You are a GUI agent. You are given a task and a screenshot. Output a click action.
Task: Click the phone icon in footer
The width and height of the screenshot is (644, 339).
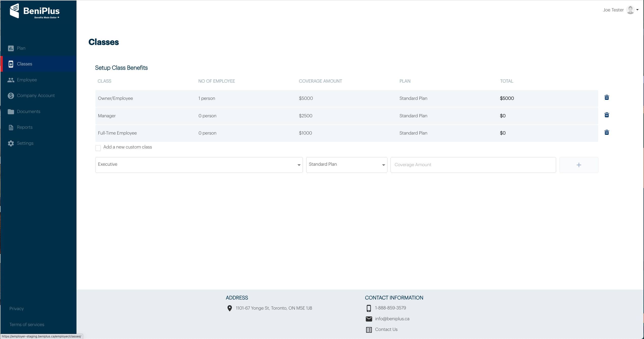[x=369, y=308]
